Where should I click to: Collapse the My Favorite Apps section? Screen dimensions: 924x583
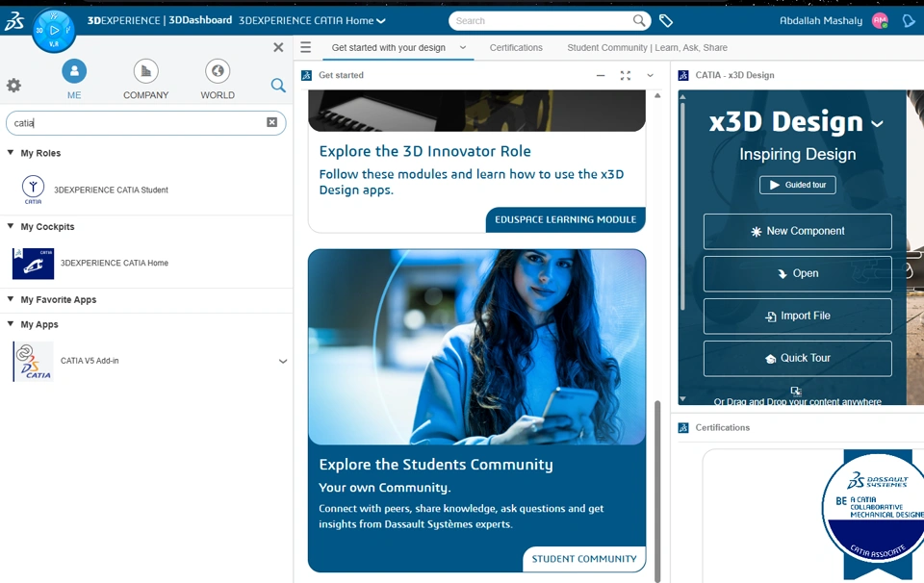[x=10, y=299]
